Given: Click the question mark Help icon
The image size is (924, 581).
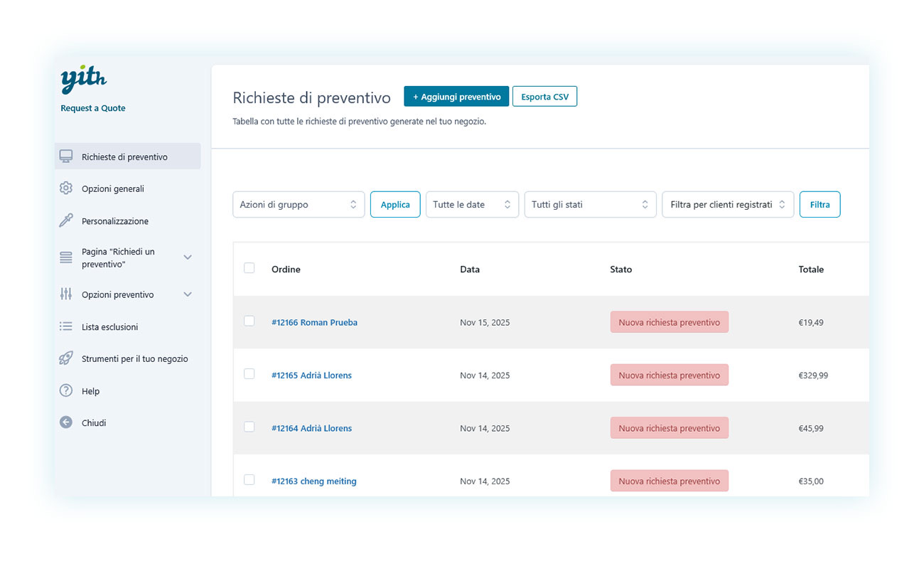Looking at the screenshot, I should 66,390.
